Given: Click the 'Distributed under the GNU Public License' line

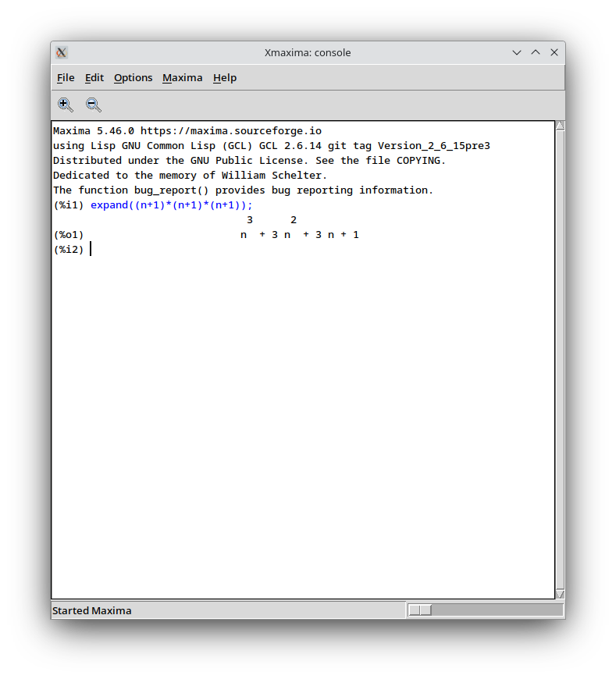Looking at the screenshot, I should point(249,161).
